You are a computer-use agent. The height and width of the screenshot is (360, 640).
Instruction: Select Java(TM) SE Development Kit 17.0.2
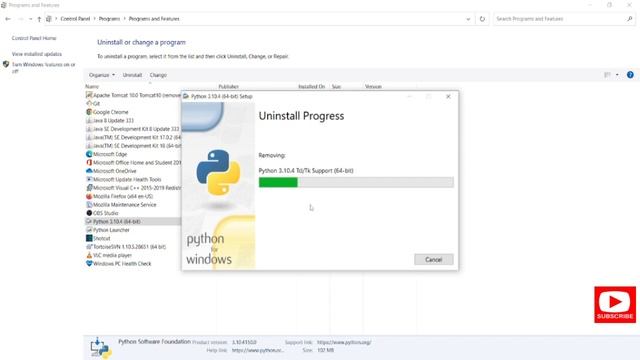coord(133,137)
